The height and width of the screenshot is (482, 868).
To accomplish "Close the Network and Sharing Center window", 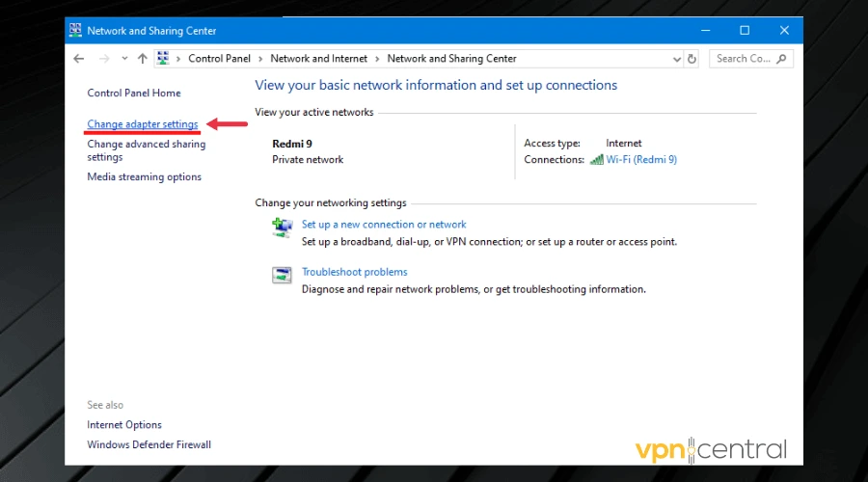I will coord(784,31).
